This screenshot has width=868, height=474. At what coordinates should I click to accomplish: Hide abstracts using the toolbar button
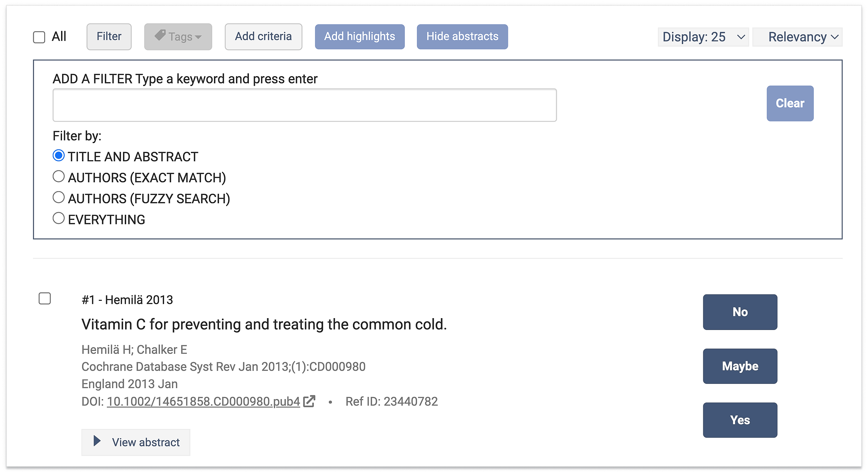[x=462, y=37]
